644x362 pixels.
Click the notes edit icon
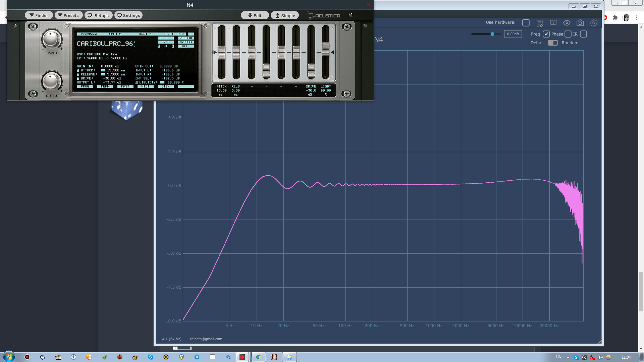540,23
